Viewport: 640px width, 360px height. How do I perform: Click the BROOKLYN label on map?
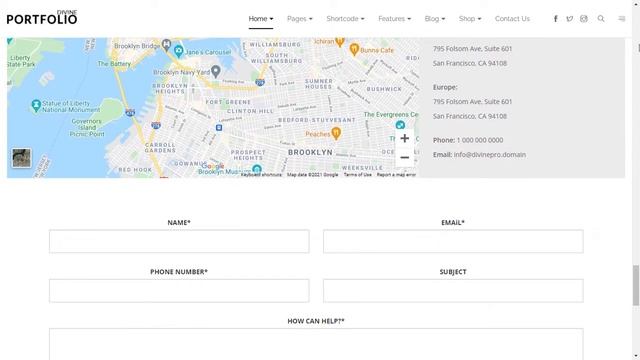click(x=310, y=152)
